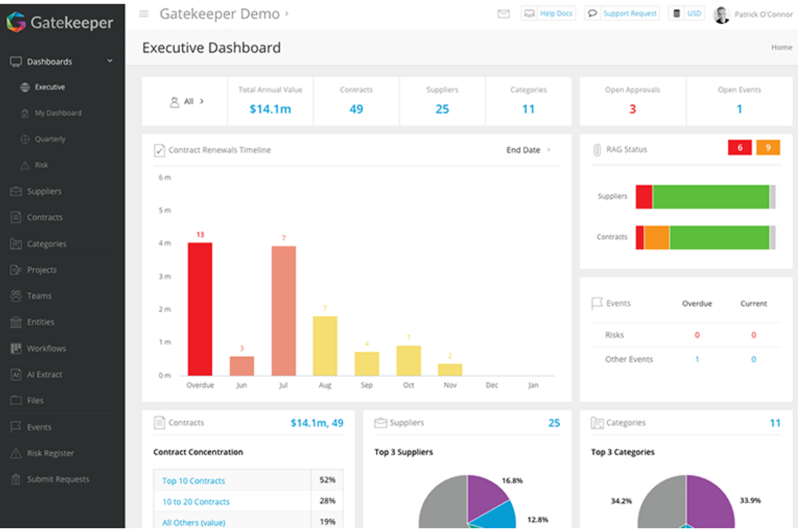Click the USD currency database icon

coord(677,13)
